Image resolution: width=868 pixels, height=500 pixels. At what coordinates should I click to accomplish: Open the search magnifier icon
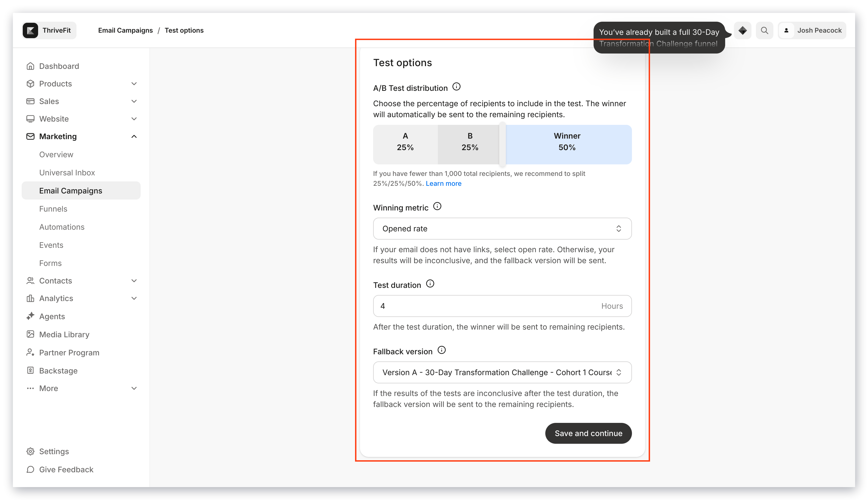pos(764,30)
